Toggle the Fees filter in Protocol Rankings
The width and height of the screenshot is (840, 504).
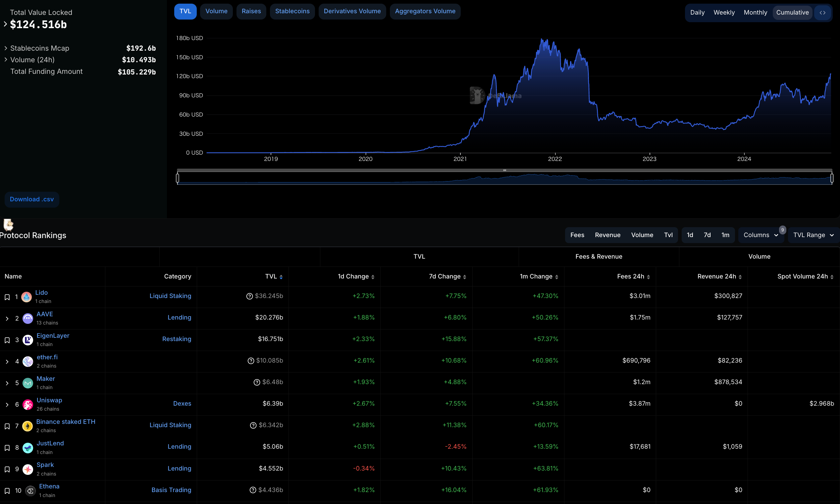tap(577, 235)
